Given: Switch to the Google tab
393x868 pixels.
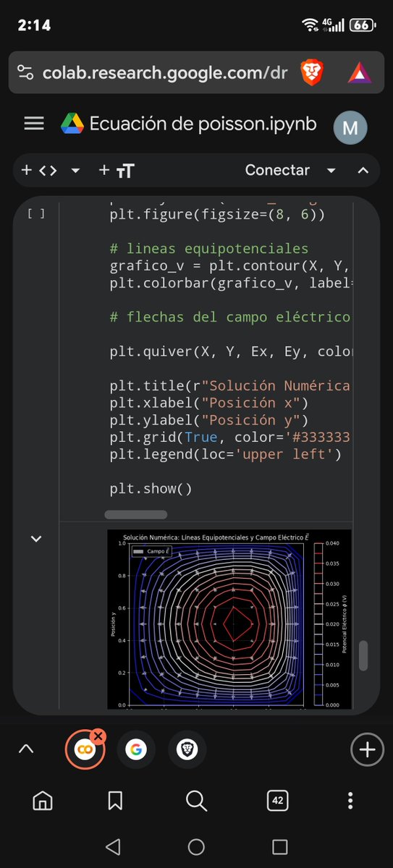Looking at the screenshot, I should [135, 750].
